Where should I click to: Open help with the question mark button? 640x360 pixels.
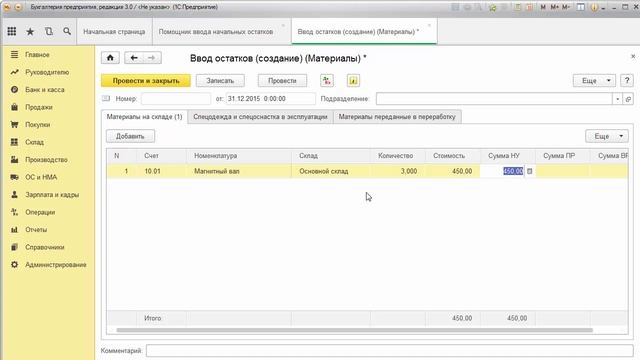coord(627,81)
